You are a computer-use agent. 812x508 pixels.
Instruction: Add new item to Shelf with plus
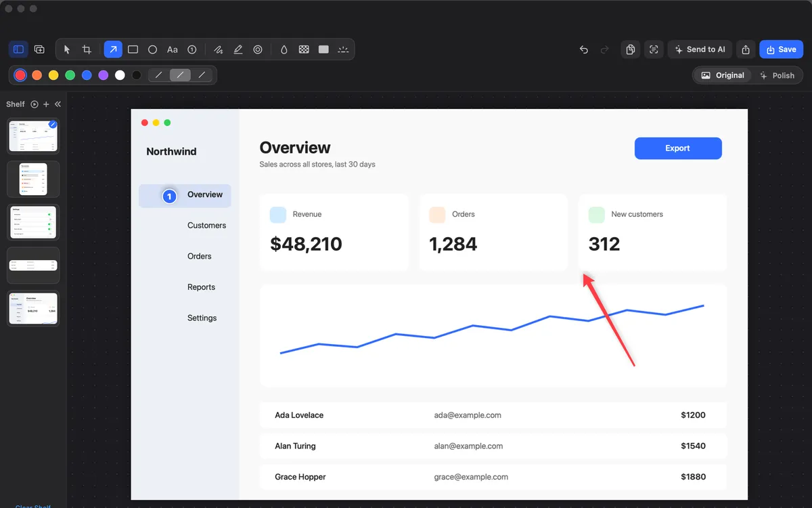46,104
